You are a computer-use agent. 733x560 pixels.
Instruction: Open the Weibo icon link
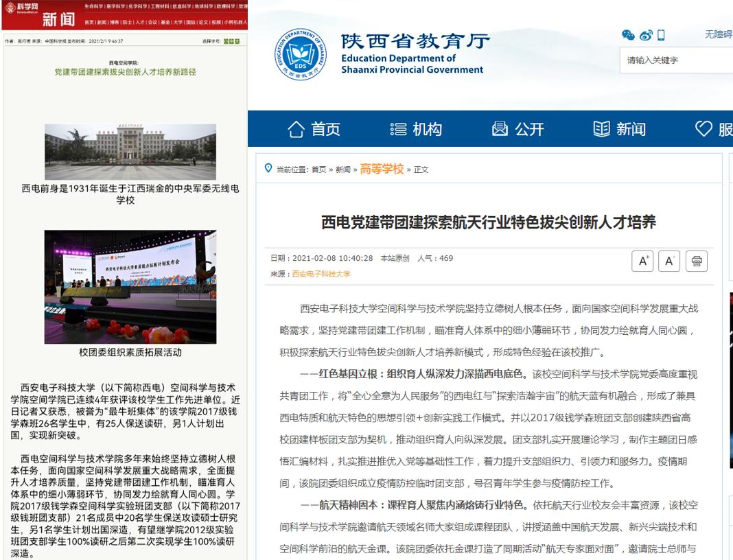coord(645,36)
